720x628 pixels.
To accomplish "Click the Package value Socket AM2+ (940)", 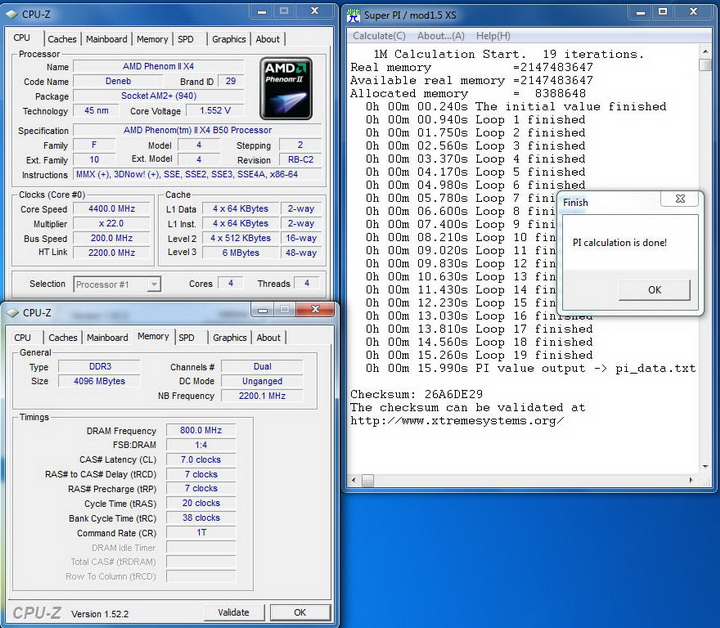I will [x=158, y=96].
